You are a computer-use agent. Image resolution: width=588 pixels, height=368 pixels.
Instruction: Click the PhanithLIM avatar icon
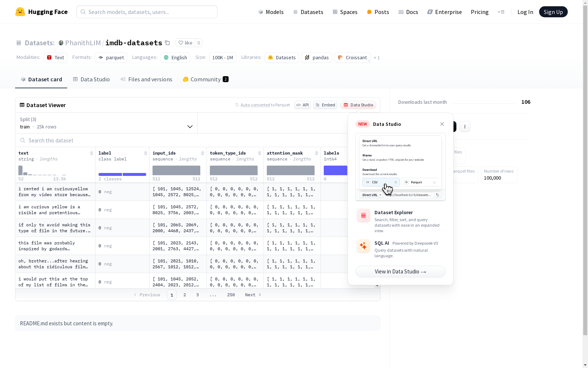pos(61,43)
